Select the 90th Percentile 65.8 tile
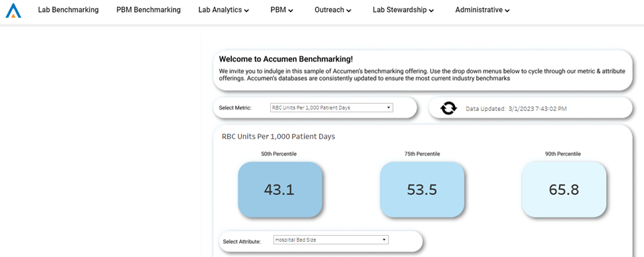Image resolution: width=644 pixels, height=257 pixels. coord(564,189)
